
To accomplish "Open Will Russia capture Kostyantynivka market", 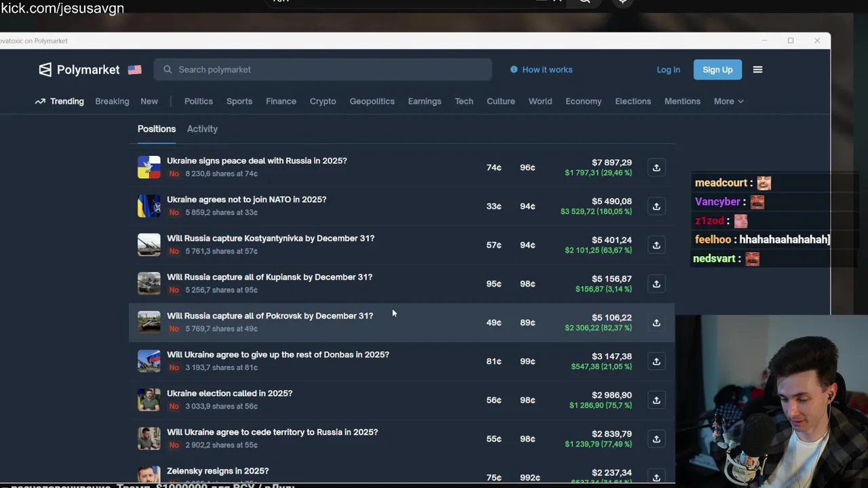I will [271, 239].
